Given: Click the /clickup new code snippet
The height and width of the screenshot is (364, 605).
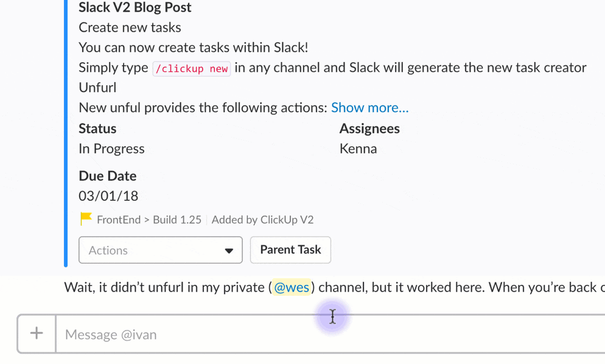Looking at the screenshot, I should pyautogui.click(x=192, y=68).
